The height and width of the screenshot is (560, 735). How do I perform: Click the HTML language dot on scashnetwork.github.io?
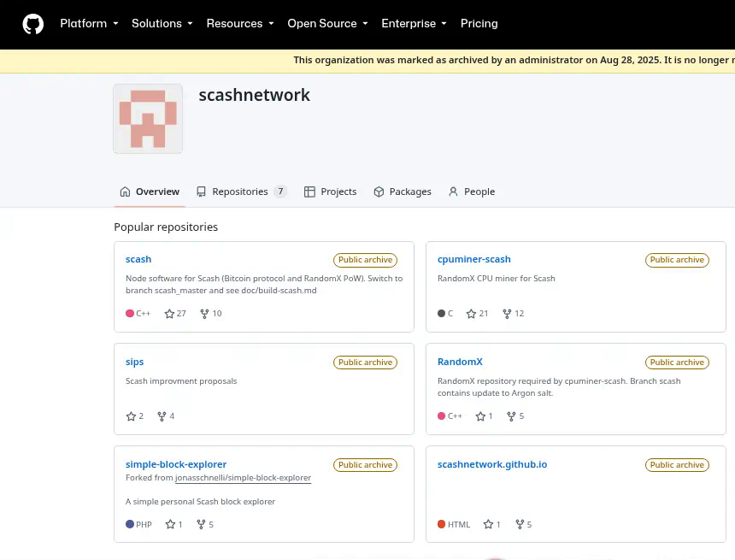pyautogui.click(x=441, y=524)
